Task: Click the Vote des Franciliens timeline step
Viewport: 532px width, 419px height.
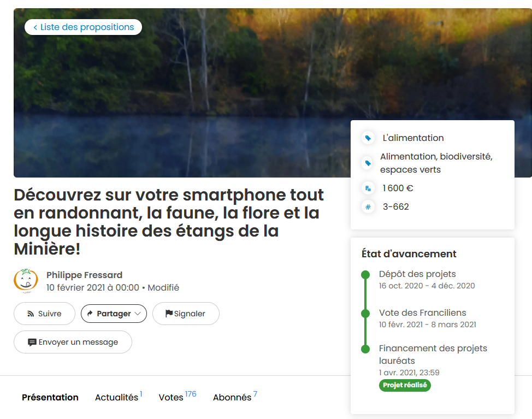Action: [x=422, y=313]
